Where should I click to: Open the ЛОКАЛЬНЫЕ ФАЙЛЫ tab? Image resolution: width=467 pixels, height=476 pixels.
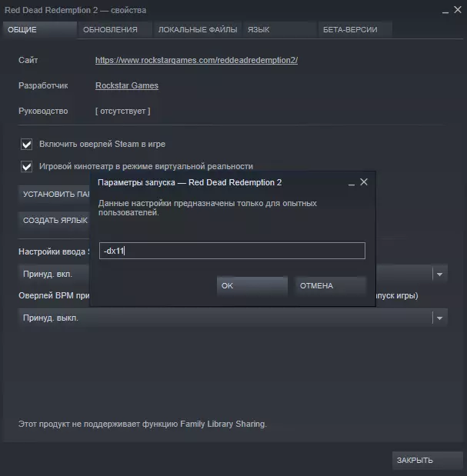(198, 29)
